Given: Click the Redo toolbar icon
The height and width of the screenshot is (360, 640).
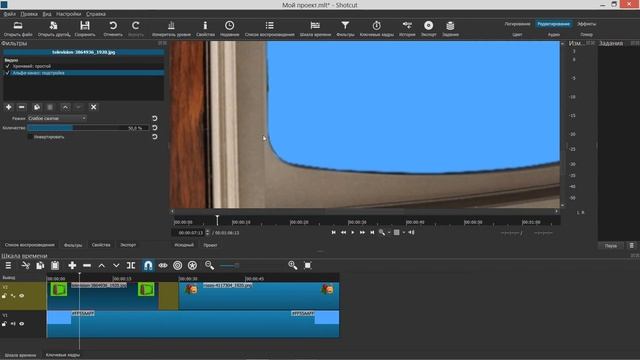Looking at the screenshot, I should (136, 26).
